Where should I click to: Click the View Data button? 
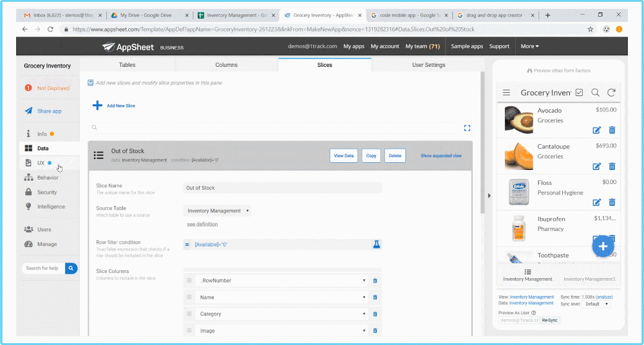[x=344, y=156]
